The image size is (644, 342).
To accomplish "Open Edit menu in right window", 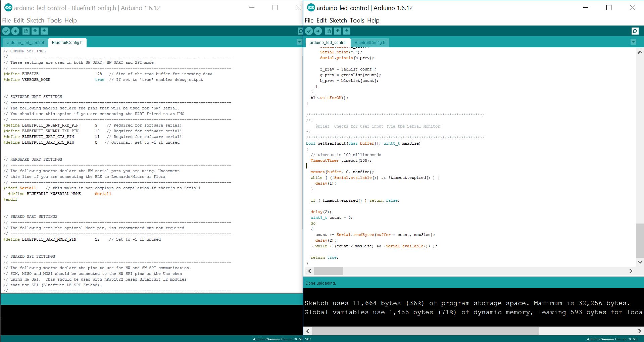I will click(x=321, y=20).
